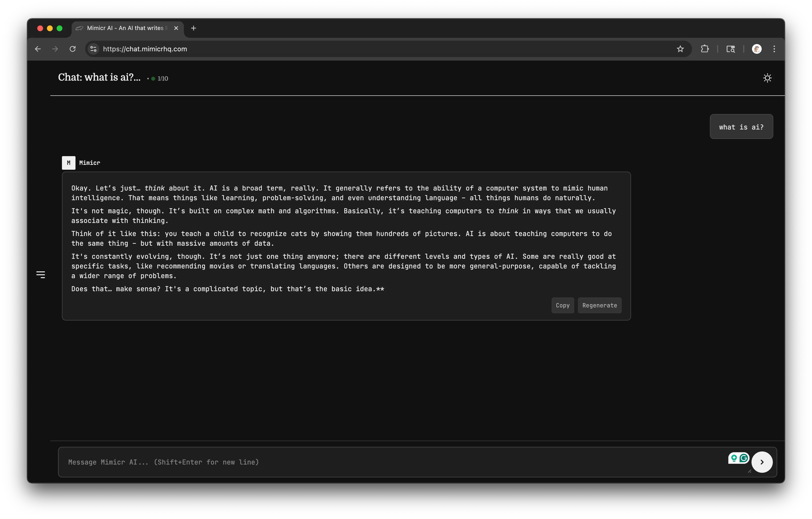Click the Grammarly icon in message box

pos(744,458)
